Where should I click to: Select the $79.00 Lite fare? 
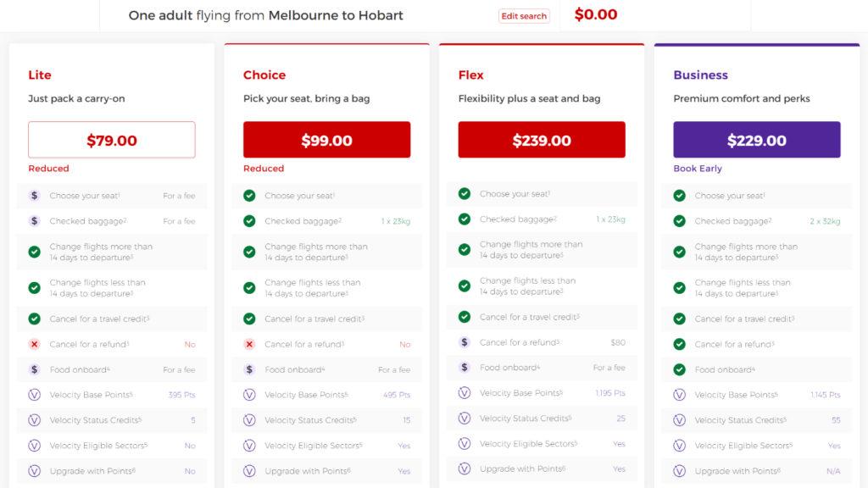click(111, 139)
